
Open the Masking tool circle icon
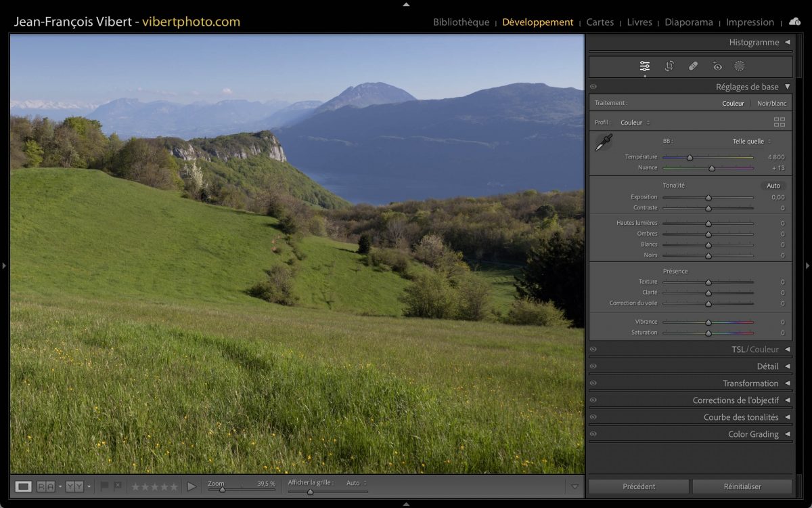[x=740, y=66]
